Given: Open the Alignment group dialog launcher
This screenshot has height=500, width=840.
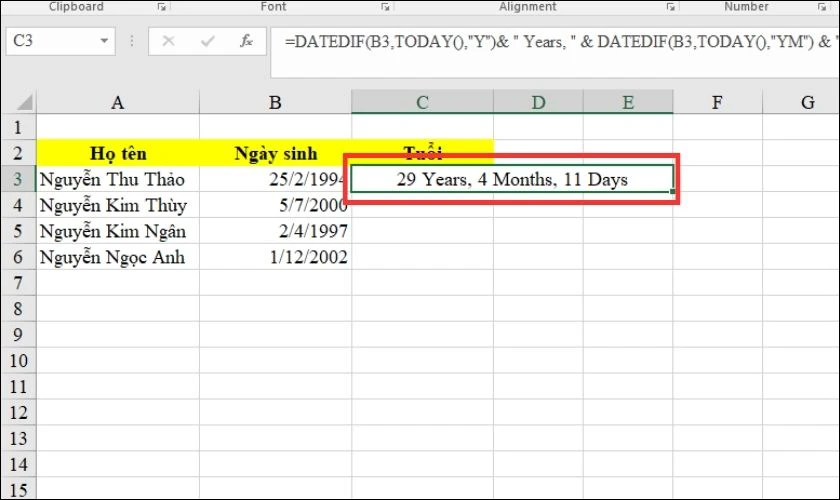Looking at the screenshot, I should pos(670,7).
